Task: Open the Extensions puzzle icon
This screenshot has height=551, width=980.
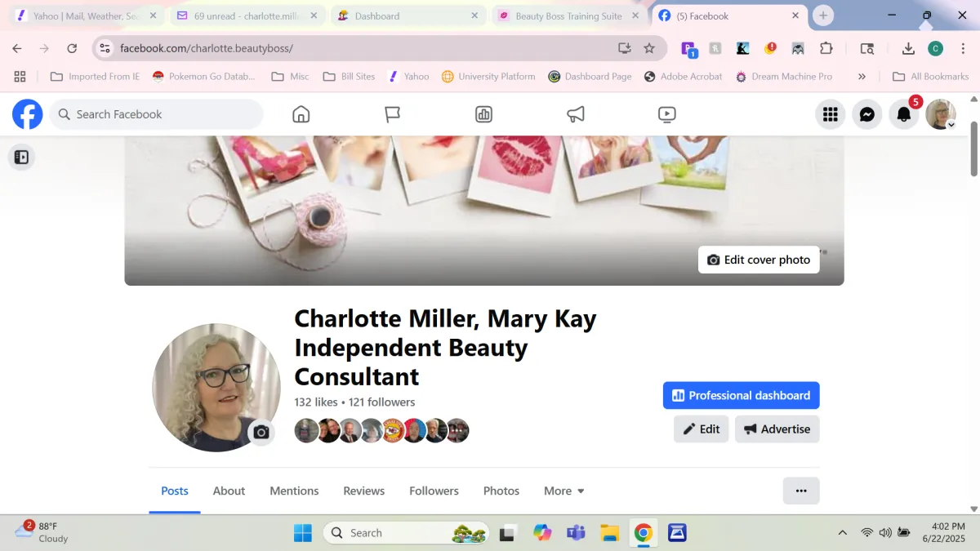Action: point(826,48)
